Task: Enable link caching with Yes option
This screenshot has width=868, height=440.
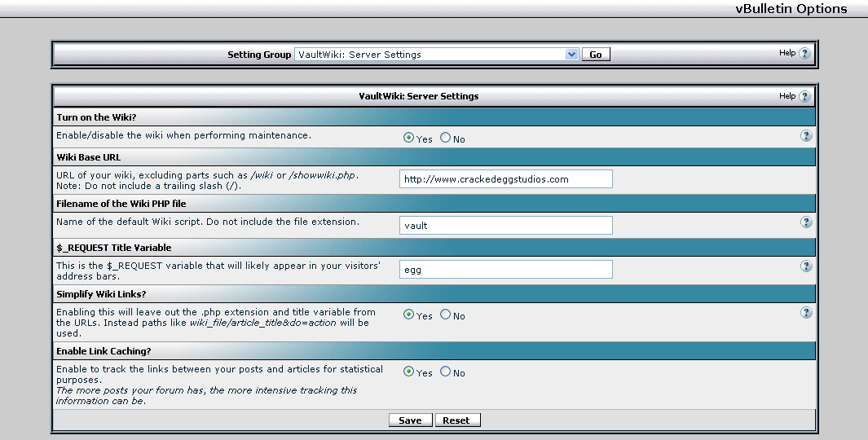Action: [x=409, y=372]
